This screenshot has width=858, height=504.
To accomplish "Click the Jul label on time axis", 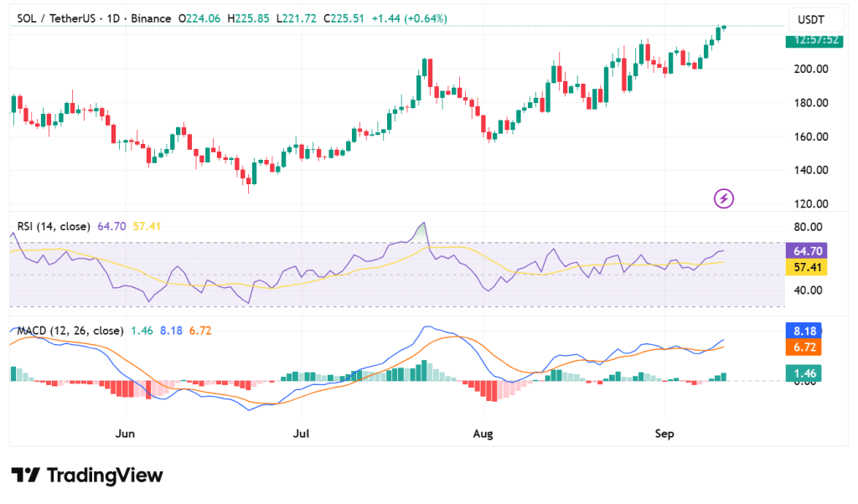I will coord(302,434).
